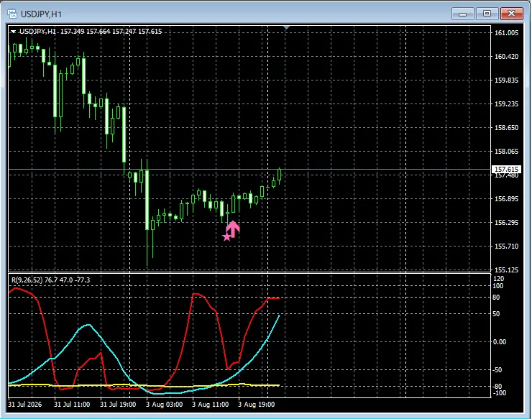Minimize the USDJPY,H1 chart window
The height and width of the screenshot is (419, 532).
463,14
